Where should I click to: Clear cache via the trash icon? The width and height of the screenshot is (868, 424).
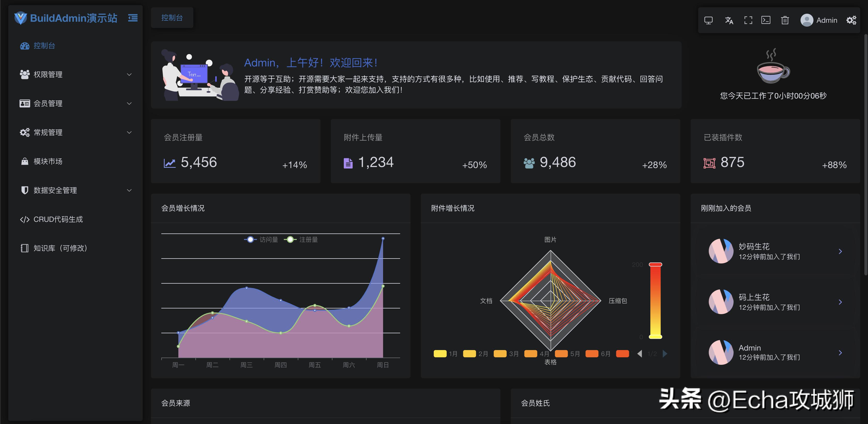(x=785, y=21)
